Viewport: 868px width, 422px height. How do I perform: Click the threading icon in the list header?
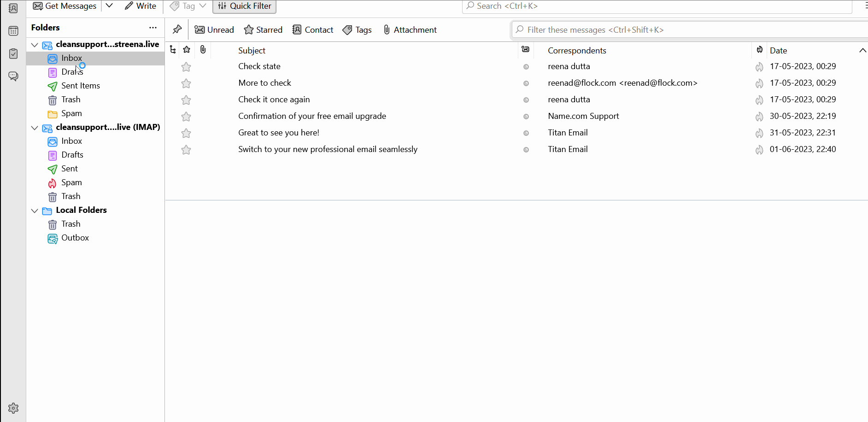172,50
